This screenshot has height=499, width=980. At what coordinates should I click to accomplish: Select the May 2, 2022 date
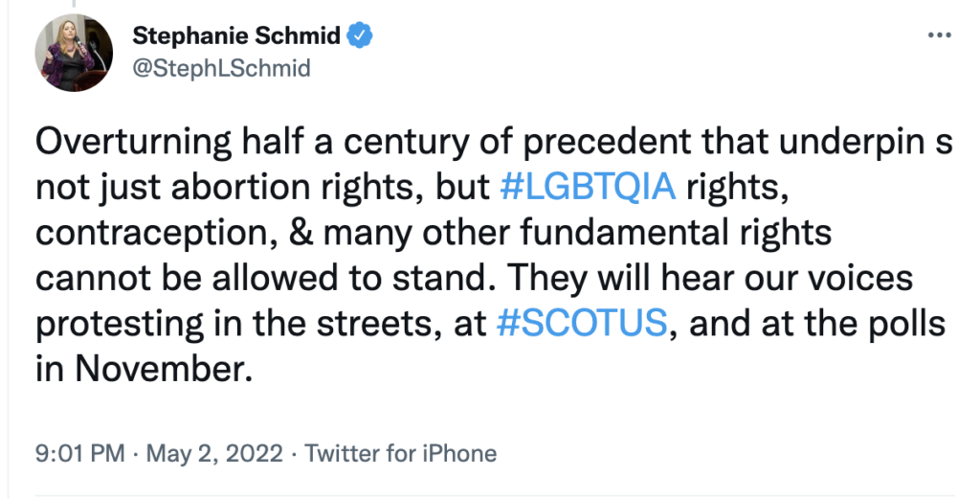pos(214,451)
